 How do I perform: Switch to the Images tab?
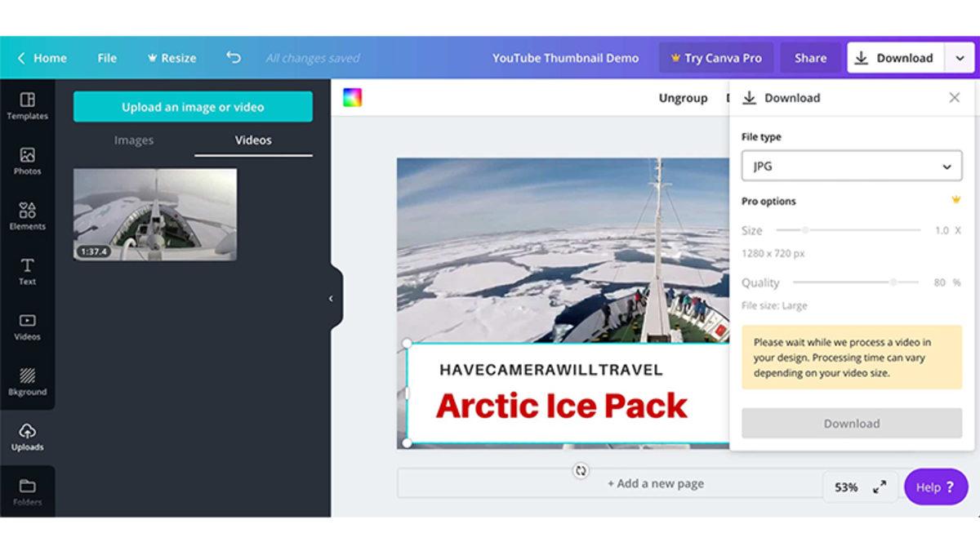[x=133, y=140]
